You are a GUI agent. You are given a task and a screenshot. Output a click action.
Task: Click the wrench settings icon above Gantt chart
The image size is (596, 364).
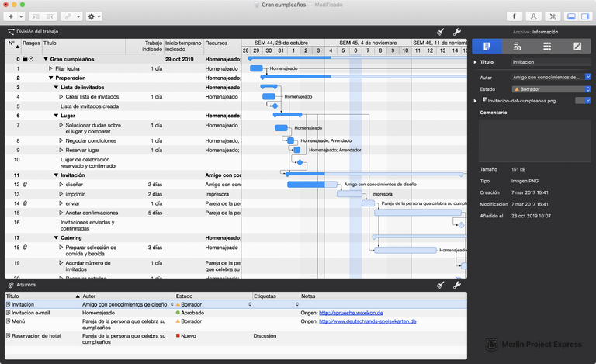pos(457,31)
